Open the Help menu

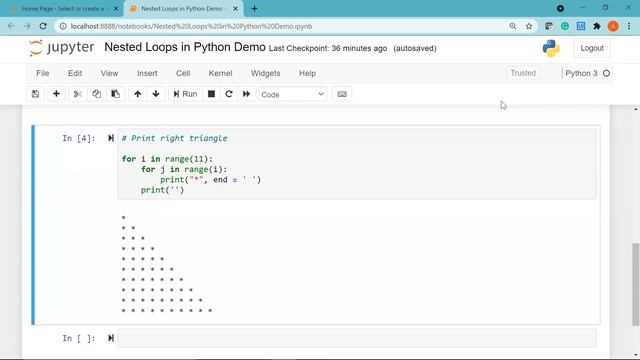point(307,73)
